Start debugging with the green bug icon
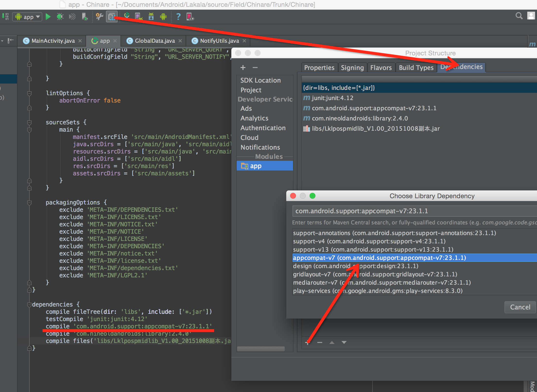 point(60,17)
